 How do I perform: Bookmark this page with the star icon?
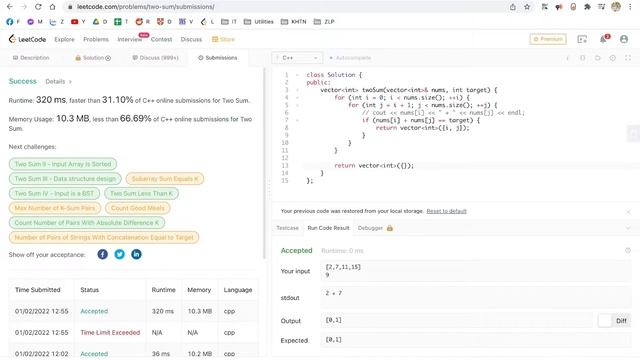coord(527,7)
